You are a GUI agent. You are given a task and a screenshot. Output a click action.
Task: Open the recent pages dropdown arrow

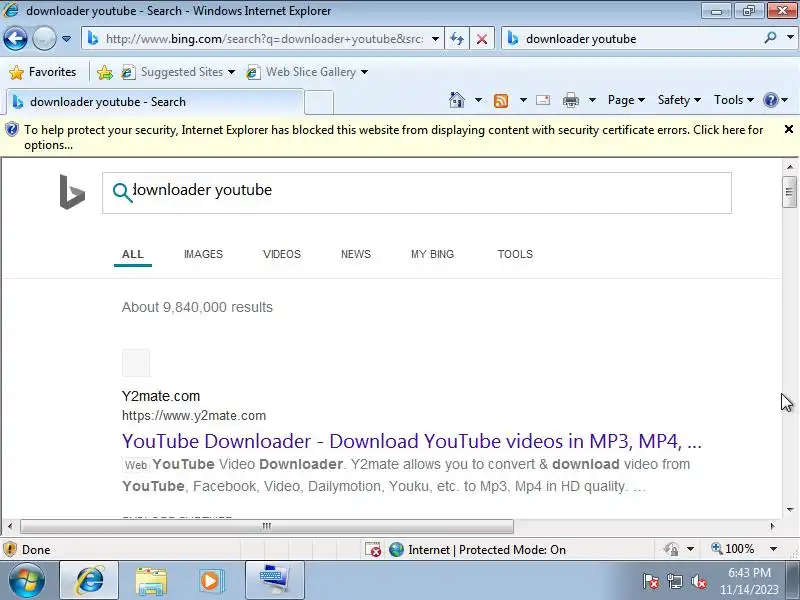(x=66, y=39)
